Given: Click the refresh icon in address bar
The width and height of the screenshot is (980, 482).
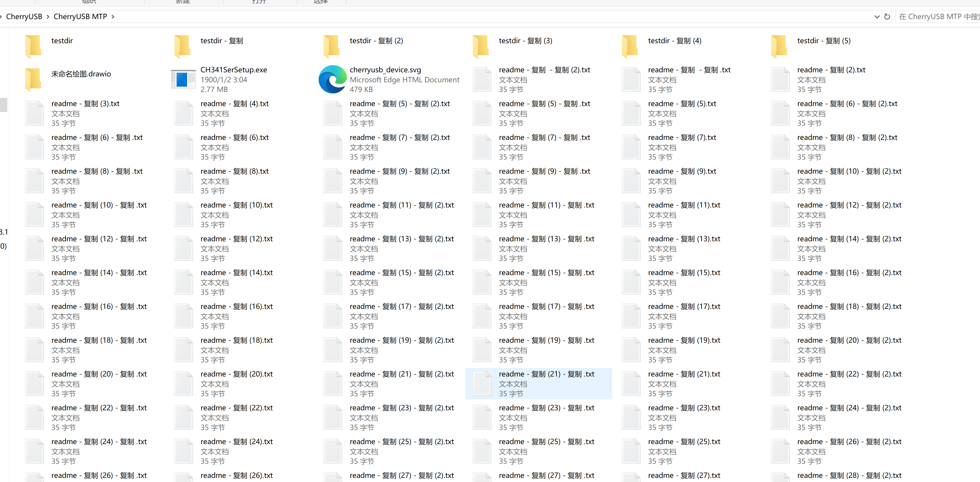Looking at the screenshot, I should pos(887,17).
